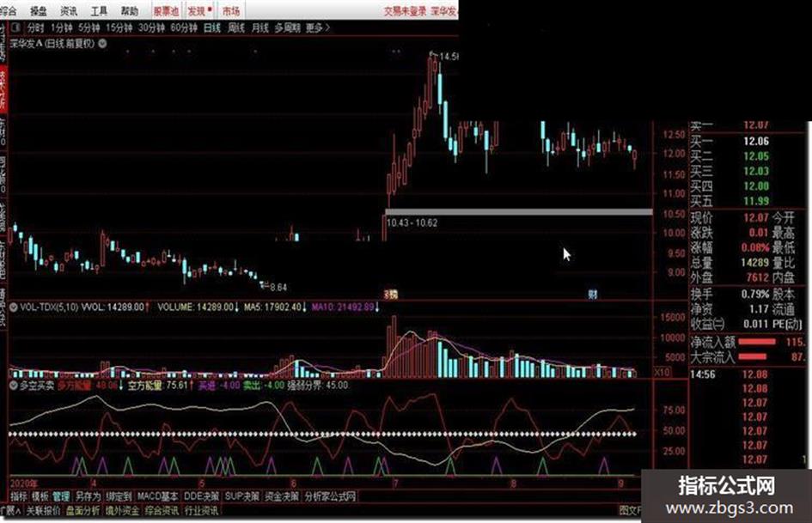Open the VOL-TDX indicator dropdown icon
The height and width of the screenshot is (523, 812).
point(14,307)
